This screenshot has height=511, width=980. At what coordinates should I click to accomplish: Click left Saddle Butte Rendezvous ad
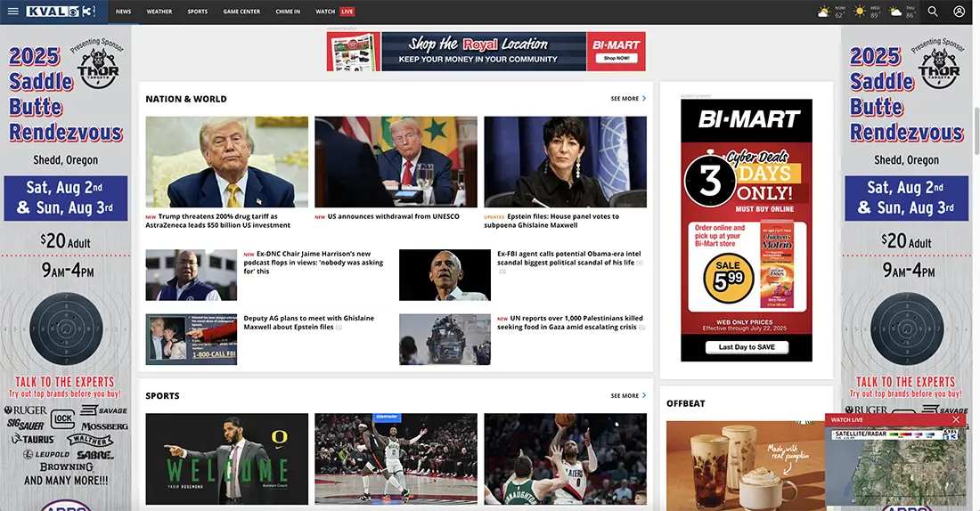[66, 268]
